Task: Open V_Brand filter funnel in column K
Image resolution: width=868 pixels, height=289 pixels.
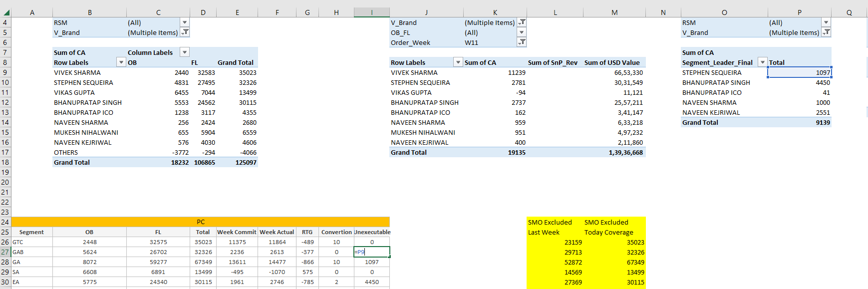Action: tap(522, 22)
